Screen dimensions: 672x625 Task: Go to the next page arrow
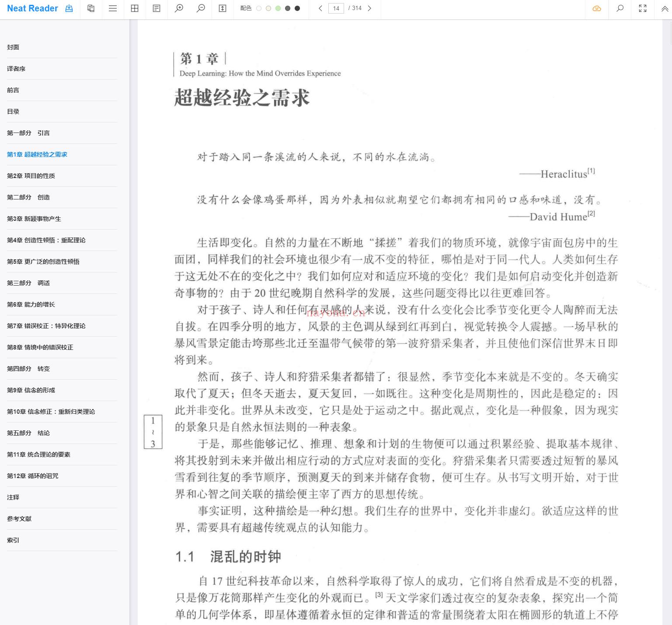(x=369, y=8)
